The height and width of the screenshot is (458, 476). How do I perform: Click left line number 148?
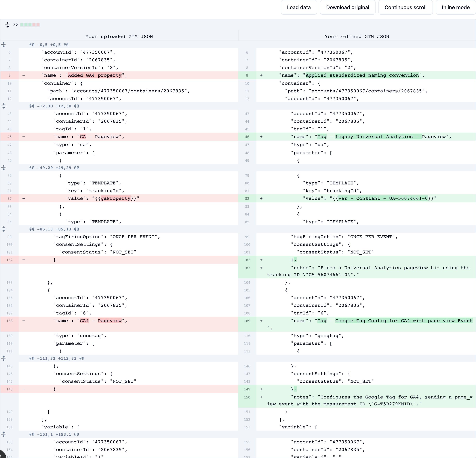pos(9,389)
